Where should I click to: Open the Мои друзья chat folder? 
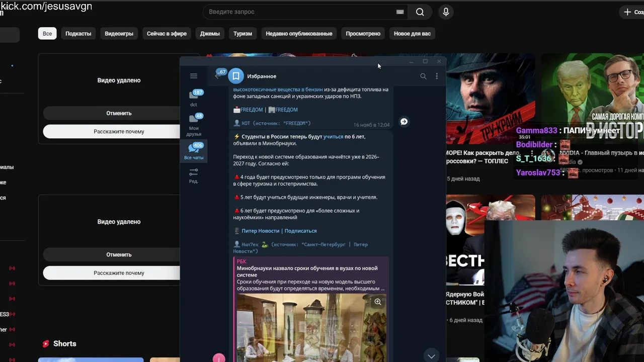pos(194,125)
